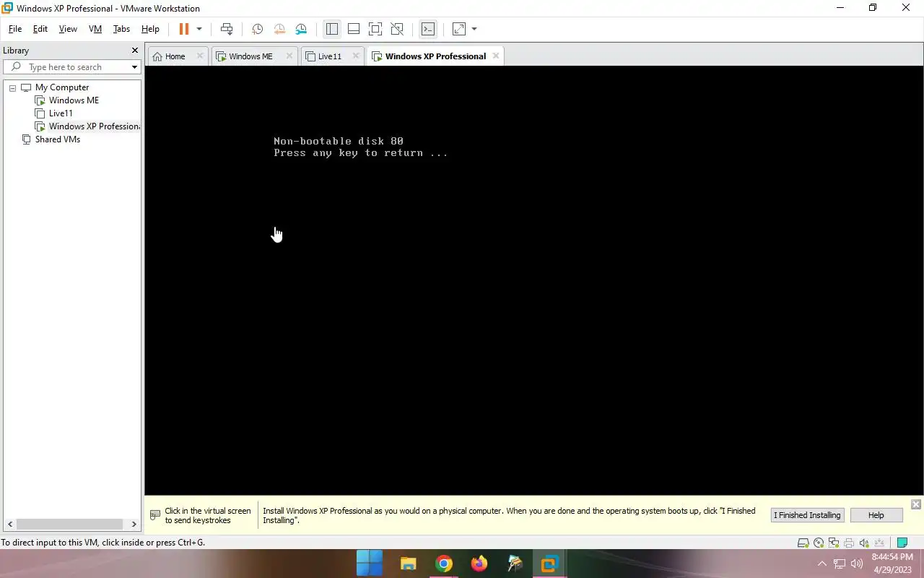924x578 pixels.
Task: Dismiss the installation hint bar
Action: pyautogui.click(x=915, y=504)
